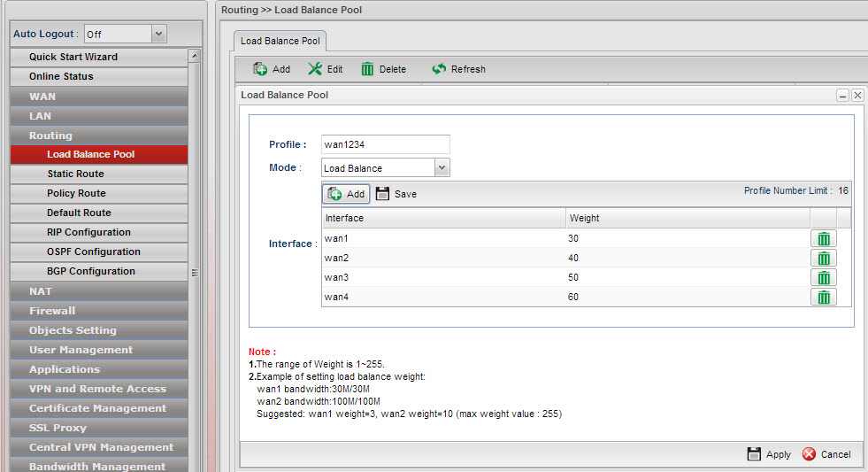
Task: Open the Auto Logout dropdown
Action: pyautogui.click(x=159, y=35)
